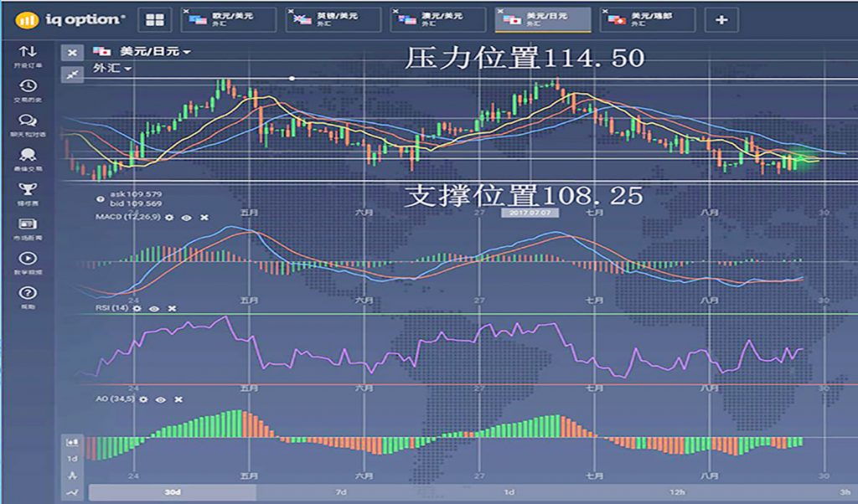The height and width of the screenshot is (504, 858).
Task: Expand the 美元/日元 asset dropdown
Action: click(142, 52)
